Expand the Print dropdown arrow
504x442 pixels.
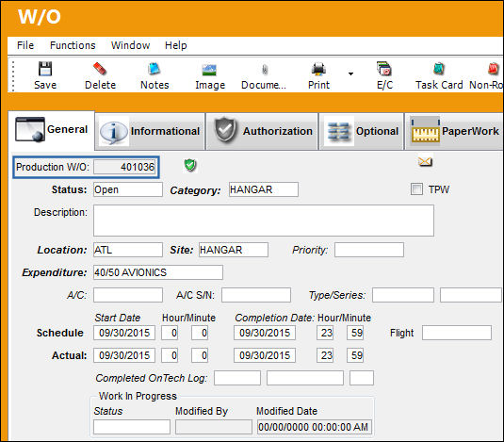350,74
